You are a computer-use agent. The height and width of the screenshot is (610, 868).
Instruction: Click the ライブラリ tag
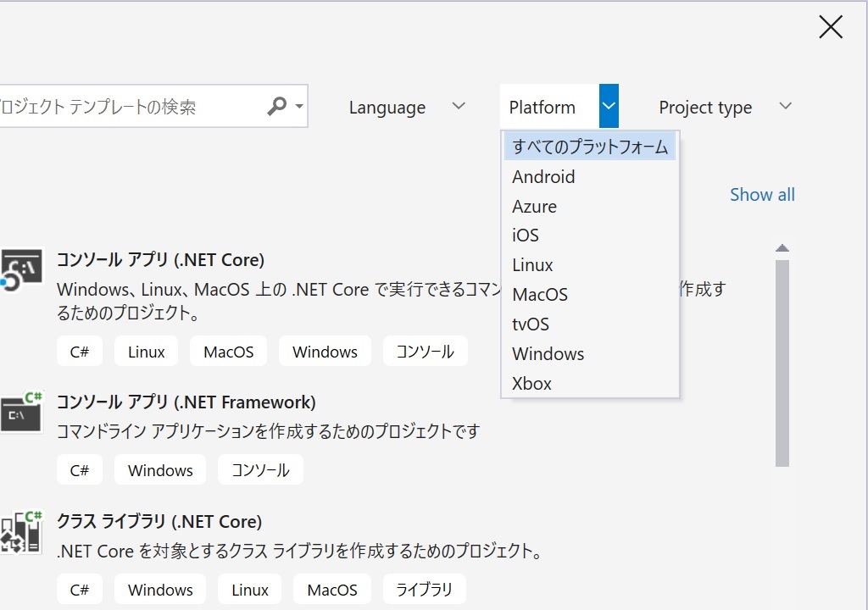pos(424,589)
